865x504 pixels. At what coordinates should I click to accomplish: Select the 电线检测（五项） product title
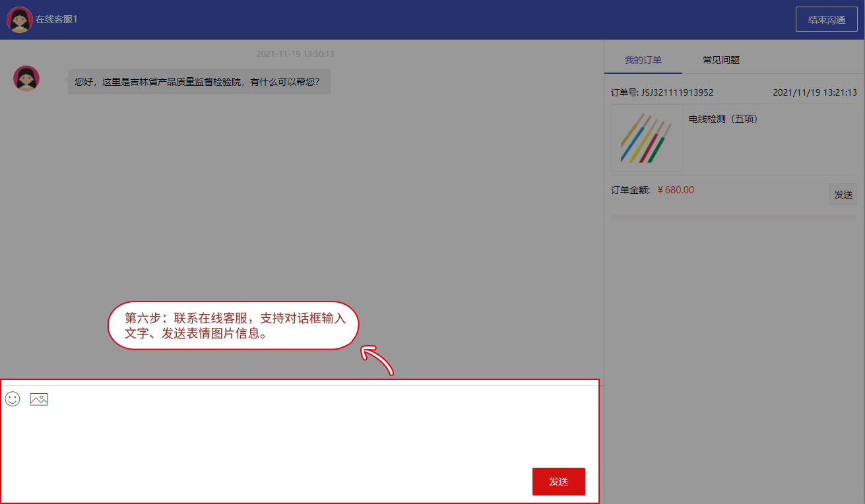(723, 119)
